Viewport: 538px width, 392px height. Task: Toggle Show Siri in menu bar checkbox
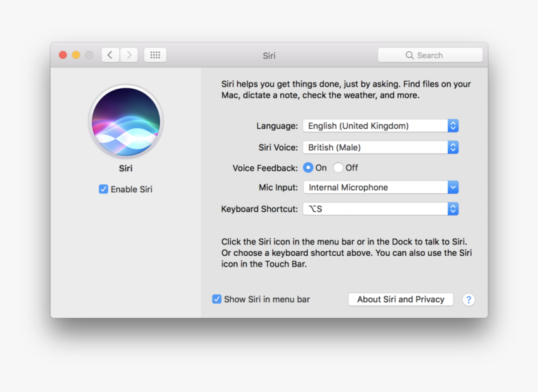[x=216, y=299]
